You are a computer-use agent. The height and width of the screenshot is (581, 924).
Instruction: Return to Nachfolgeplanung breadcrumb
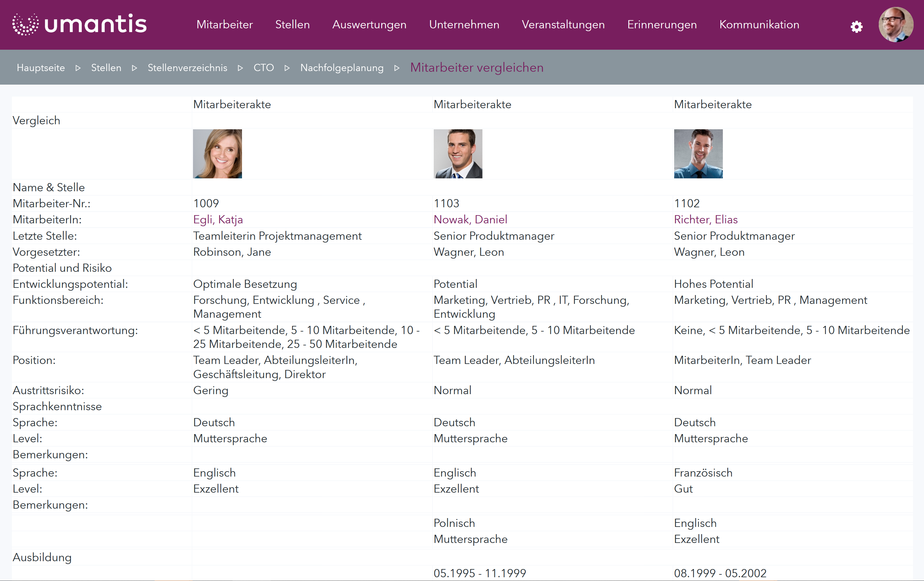[x=342, y=68]
